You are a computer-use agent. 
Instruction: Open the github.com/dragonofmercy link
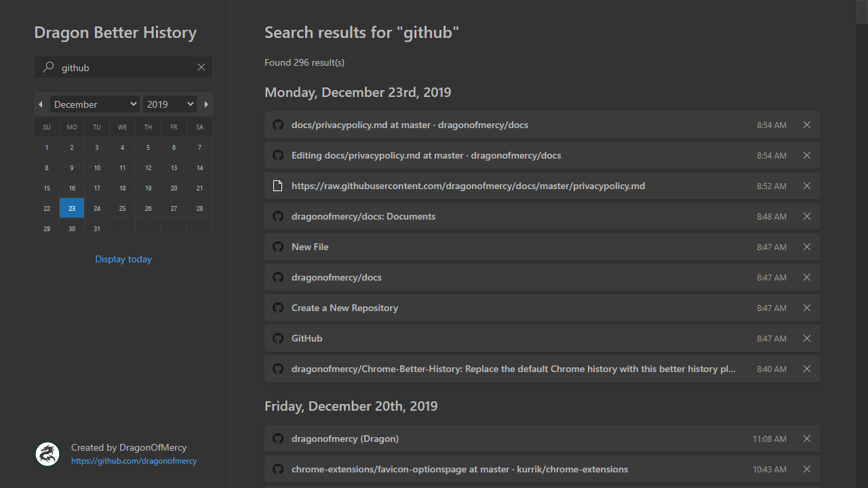click(x=134, y=461)
